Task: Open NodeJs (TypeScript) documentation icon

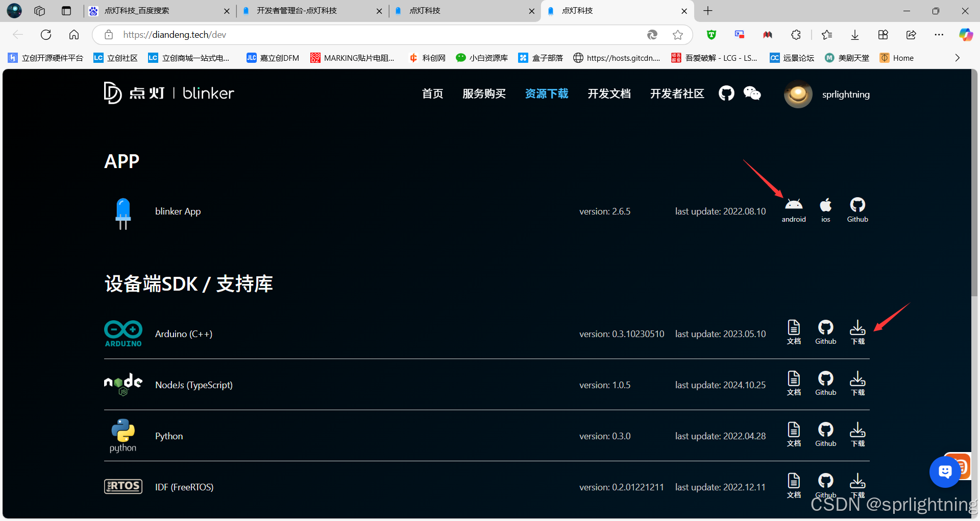Action: [x=794, y=383]
